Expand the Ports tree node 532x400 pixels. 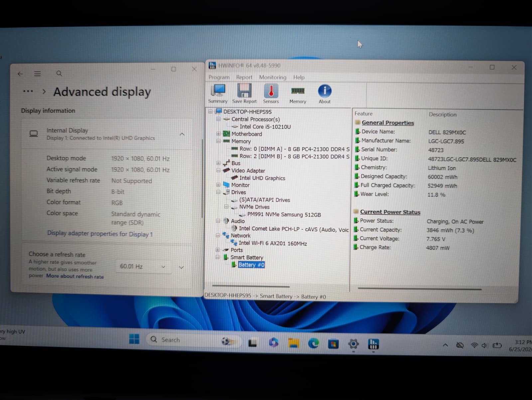[217, 250]
